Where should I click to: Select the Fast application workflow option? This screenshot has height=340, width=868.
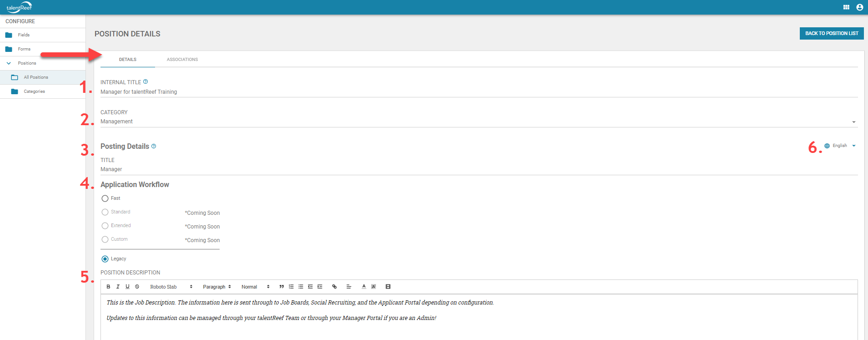[x=105, y=198]
